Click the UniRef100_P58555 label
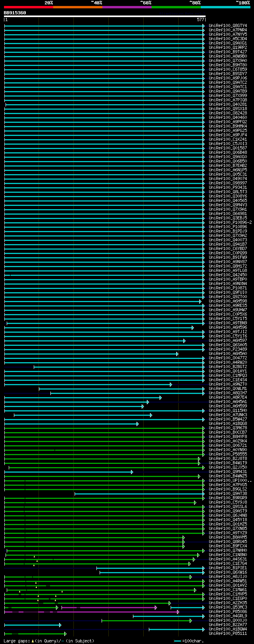The image size is (254, 644). [x=228, y=454]
